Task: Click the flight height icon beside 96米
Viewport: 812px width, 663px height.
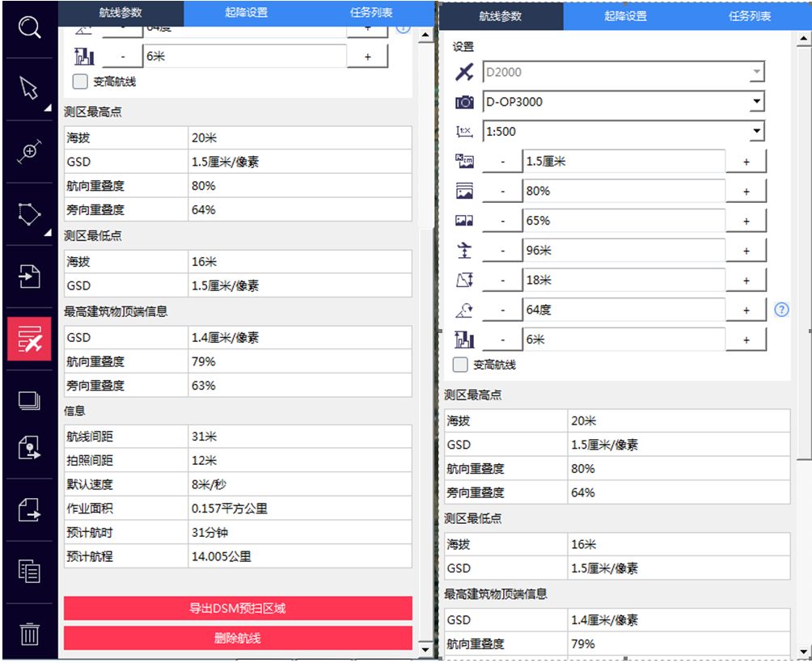Action: tap(464, 250)
